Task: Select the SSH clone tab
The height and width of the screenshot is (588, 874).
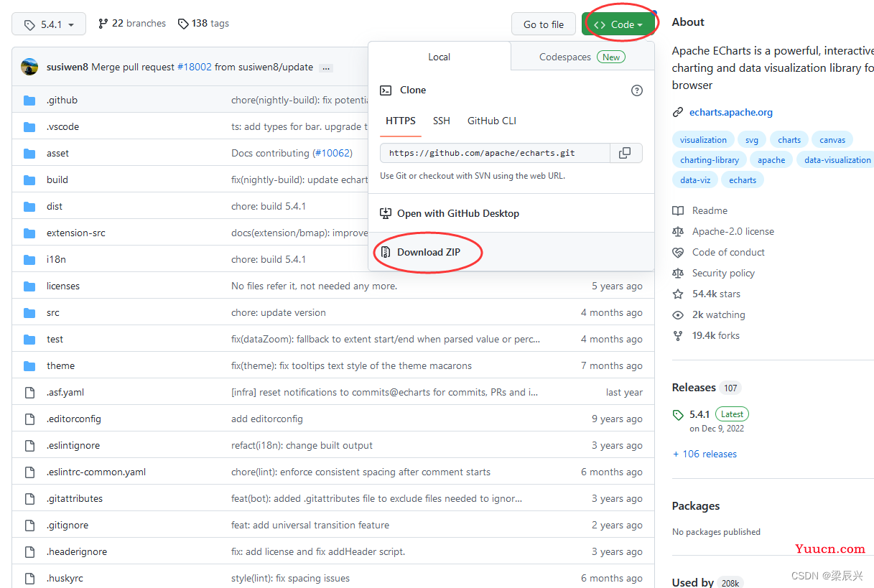Action: pyautogui.click(x=442, y=121)
